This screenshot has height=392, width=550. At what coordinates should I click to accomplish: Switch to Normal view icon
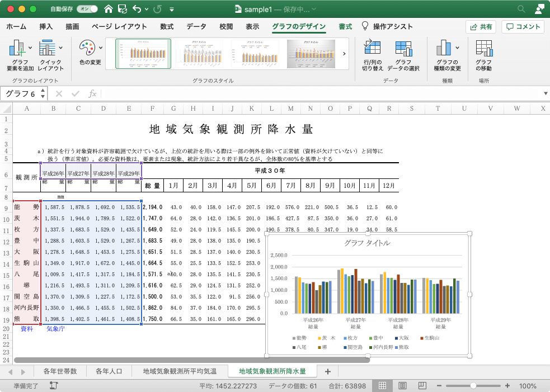coord(382,386)
